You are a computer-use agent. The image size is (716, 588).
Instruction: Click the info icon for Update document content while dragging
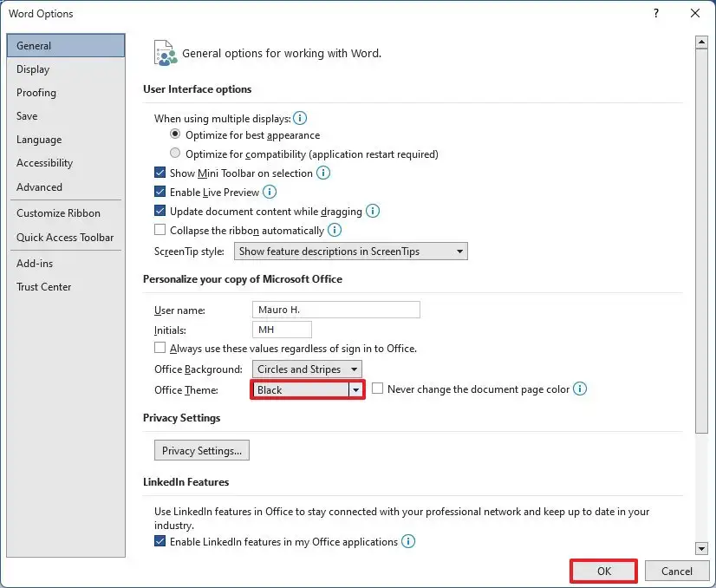373,211
